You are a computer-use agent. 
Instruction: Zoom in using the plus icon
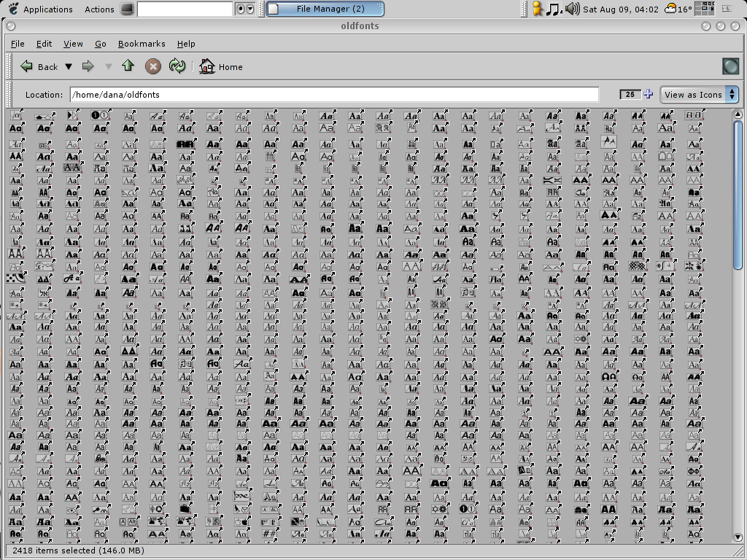click(x=648, y=94)
